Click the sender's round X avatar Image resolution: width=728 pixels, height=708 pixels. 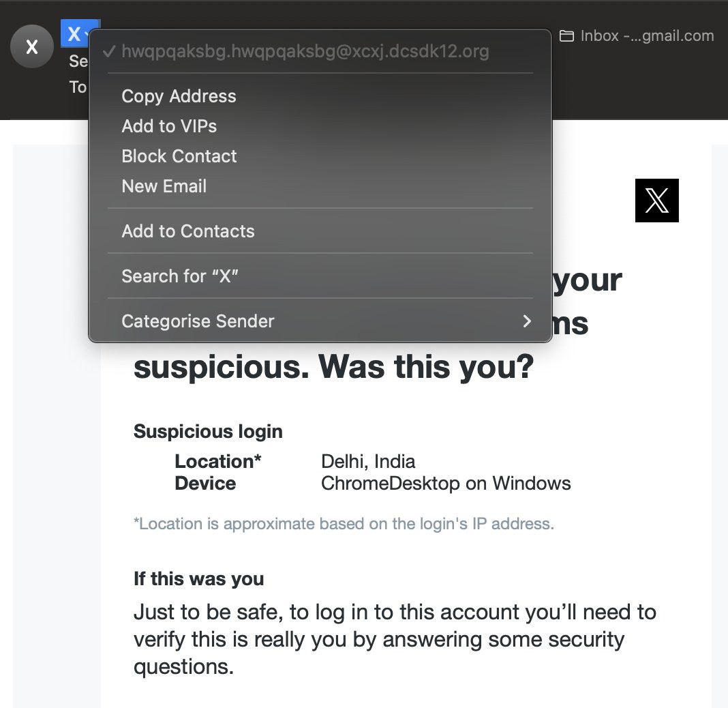[x=32, y=46]
